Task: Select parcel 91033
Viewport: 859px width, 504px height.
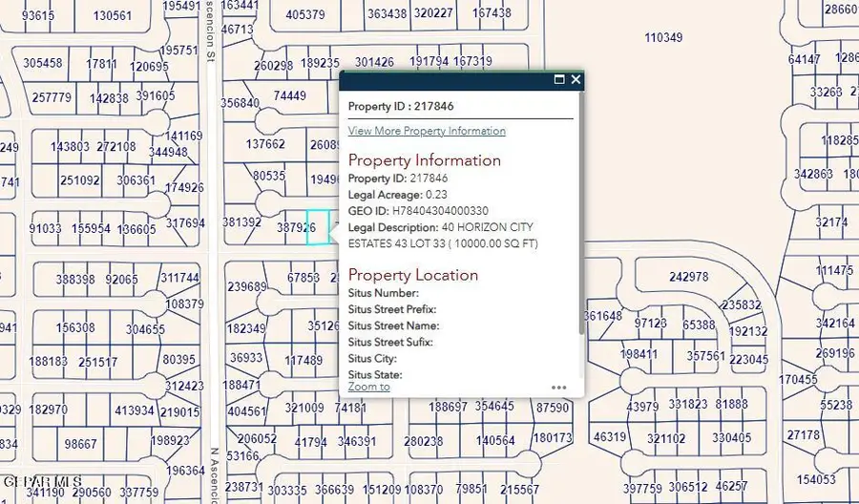Action: pos(45,227)
